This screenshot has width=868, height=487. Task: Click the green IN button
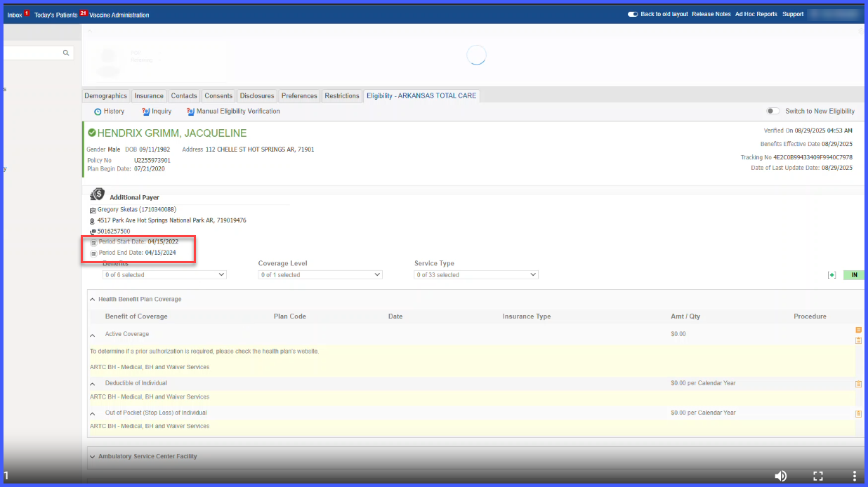tap(854, 275)
